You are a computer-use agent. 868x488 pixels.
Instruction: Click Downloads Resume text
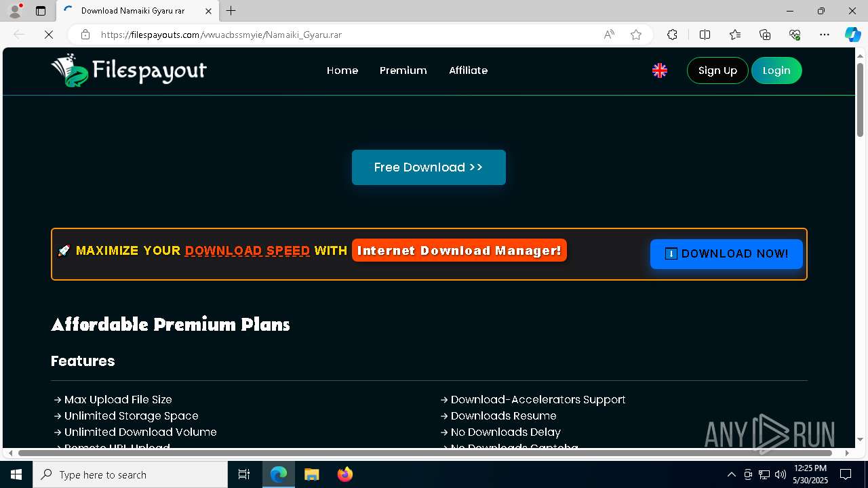(504, 416)
